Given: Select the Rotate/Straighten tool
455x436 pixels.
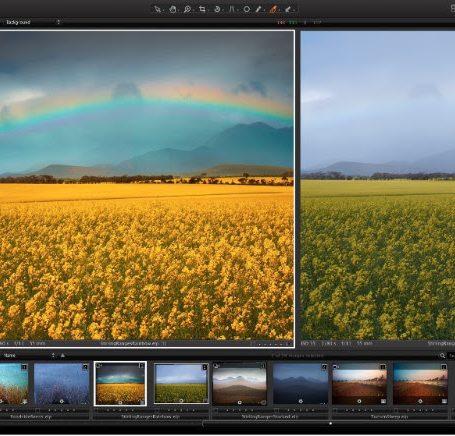Looking at the screenshot, I should 217,9.
